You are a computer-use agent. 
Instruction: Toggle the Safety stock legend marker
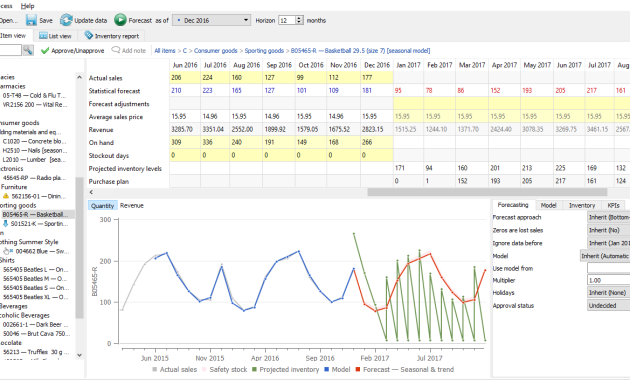pyautogui.click(x=204, y=369)
